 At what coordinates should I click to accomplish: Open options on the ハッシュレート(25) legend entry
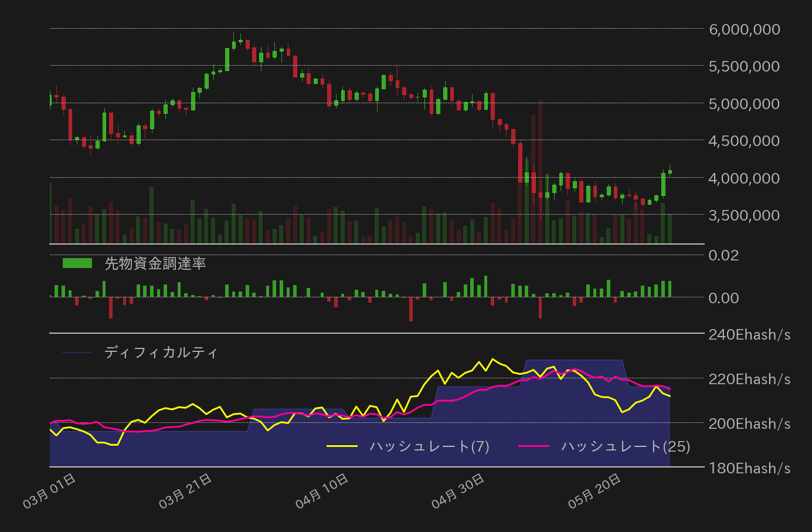tap(624, 446)
